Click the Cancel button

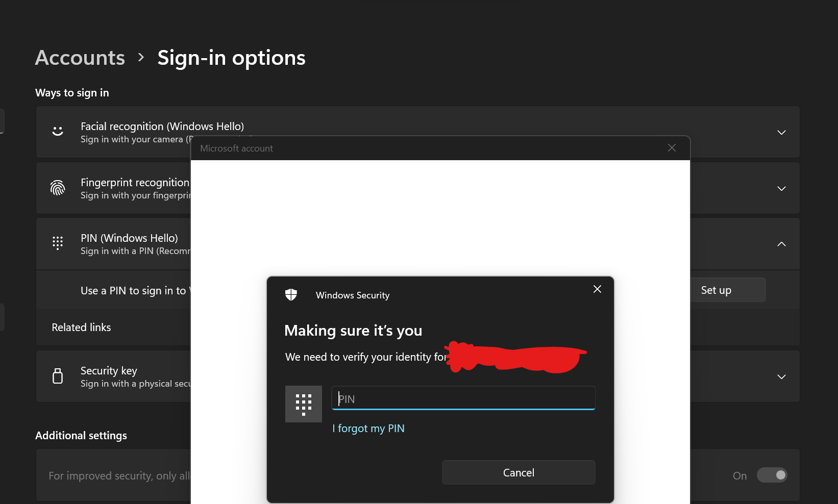(x=519, y=472)
